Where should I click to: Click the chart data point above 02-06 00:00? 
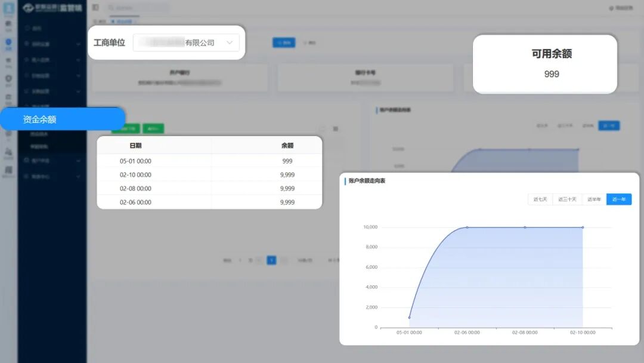point(467,227)
